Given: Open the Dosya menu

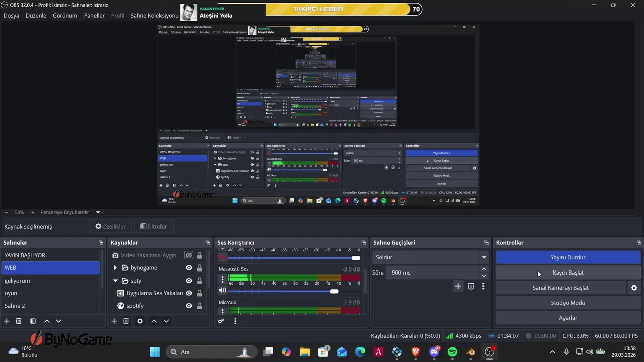Looking at the screenshot, I should pyautogui.click(x=11, y=16).
